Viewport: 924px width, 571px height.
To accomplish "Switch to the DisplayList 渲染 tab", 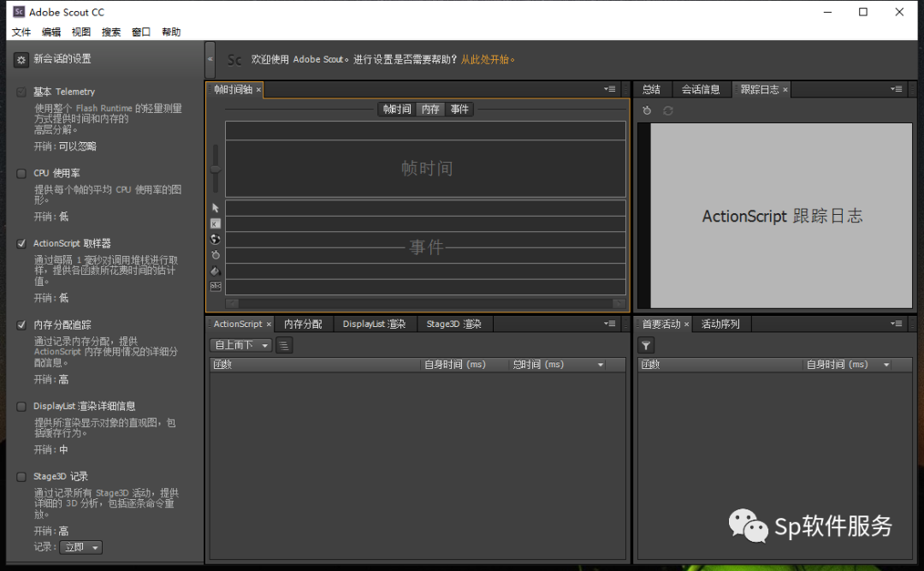I will [375, 324].
